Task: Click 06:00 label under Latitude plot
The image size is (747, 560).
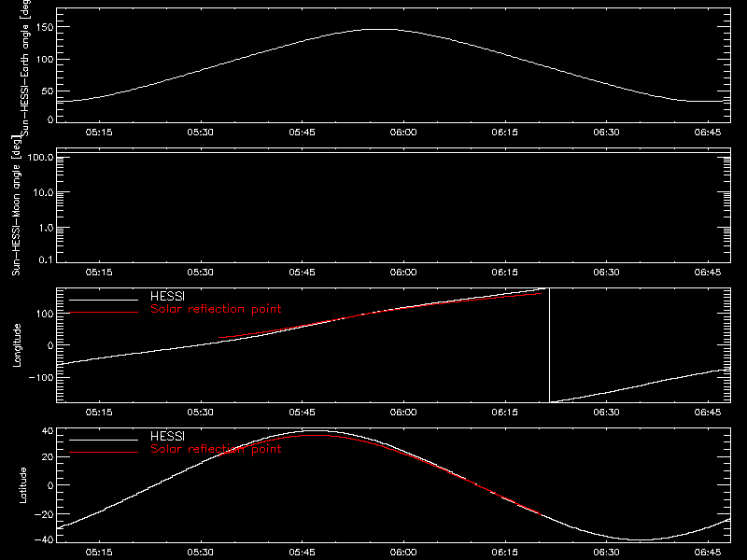Action: pos(403,553)
